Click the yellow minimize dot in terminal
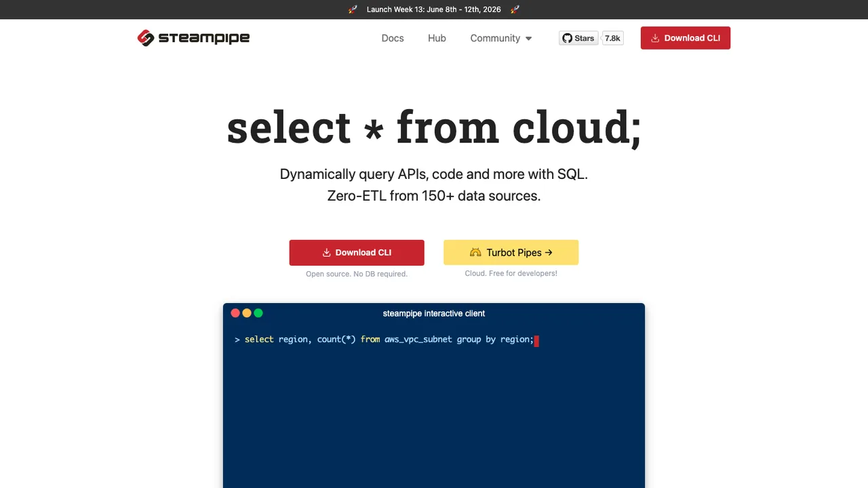 [247, 313]
